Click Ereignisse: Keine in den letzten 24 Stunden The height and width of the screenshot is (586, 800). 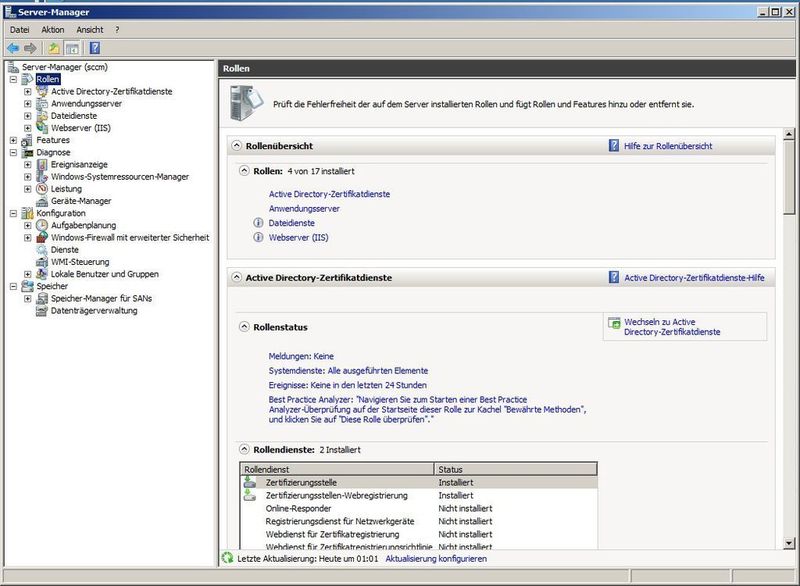(347, 385)
